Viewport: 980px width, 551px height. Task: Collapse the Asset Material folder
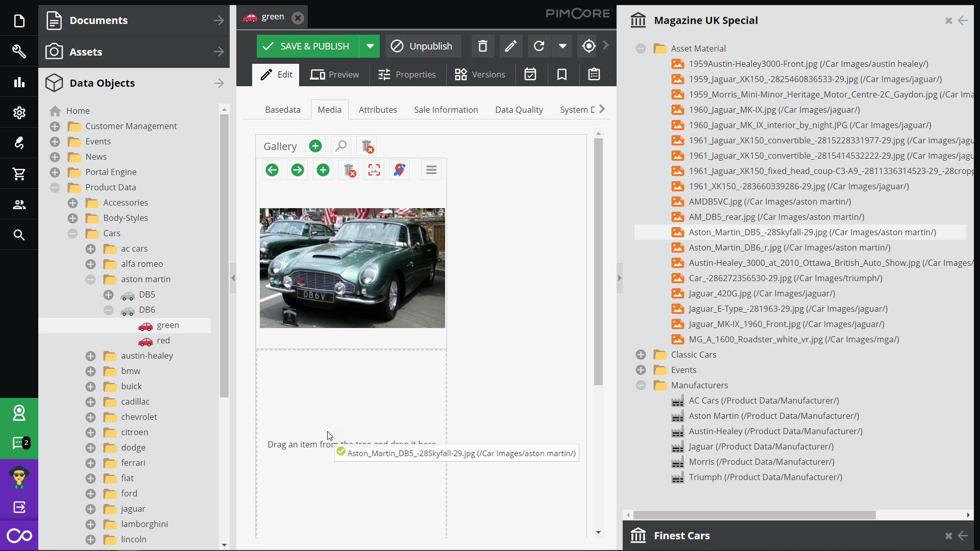point(641,48)
